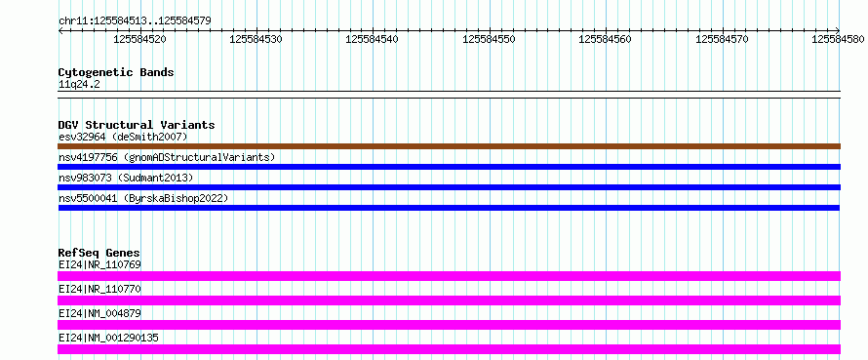868x360 pixels.
Task: Open variant esv32964 (deSmith2007) label
Action: pos(123,137)
